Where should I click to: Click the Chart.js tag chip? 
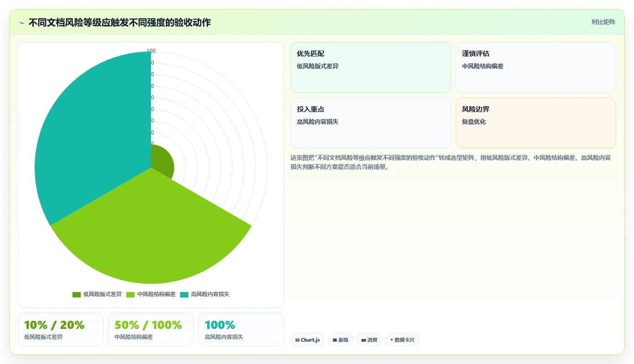tap(307, 340)
